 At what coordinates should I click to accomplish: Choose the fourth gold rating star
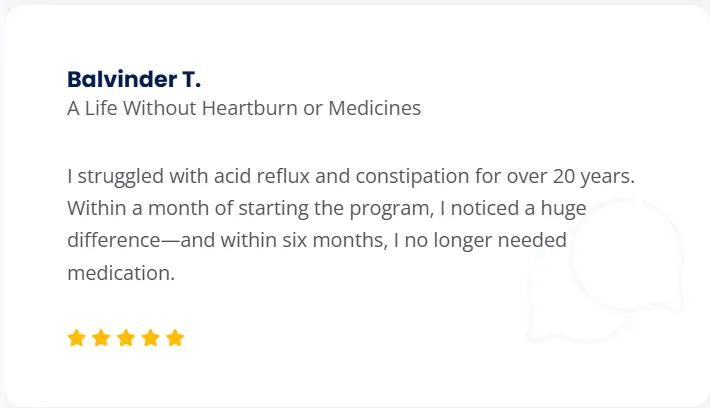pos(150,338)
